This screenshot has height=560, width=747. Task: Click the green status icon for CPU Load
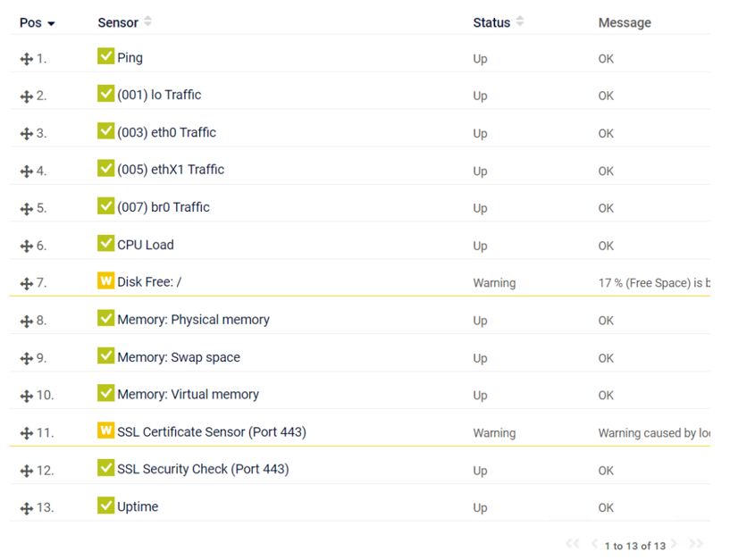(x=106, y=244)
